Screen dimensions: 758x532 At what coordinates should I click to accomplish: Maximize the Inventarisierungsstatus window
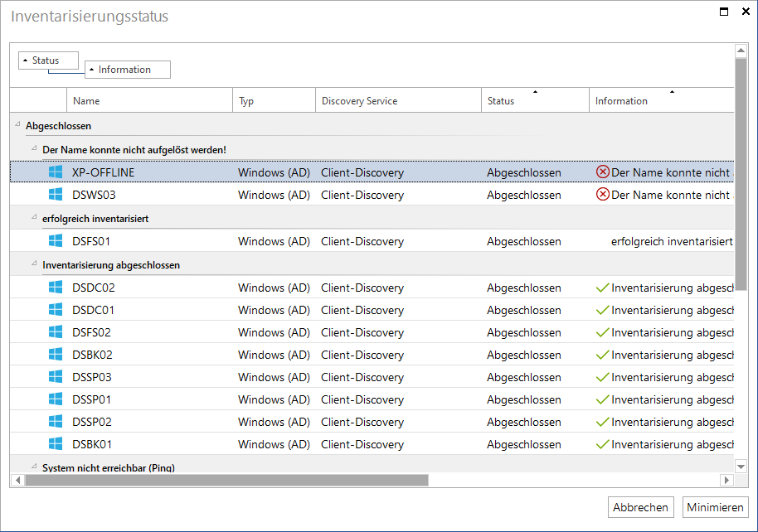[724, 12]
